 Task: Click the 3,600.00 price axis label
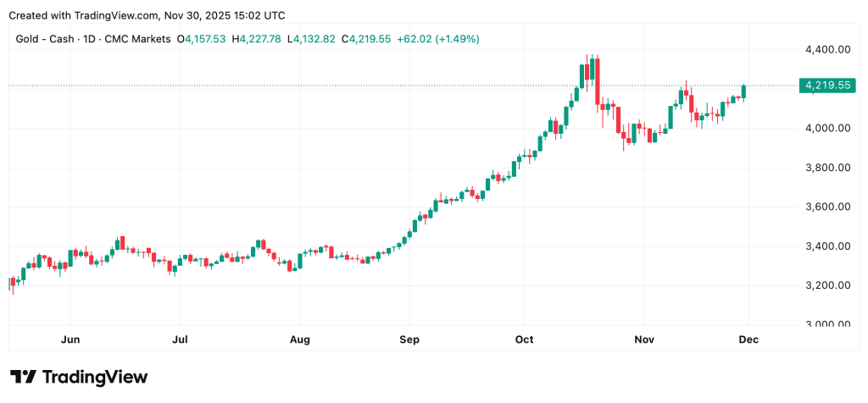826,207
